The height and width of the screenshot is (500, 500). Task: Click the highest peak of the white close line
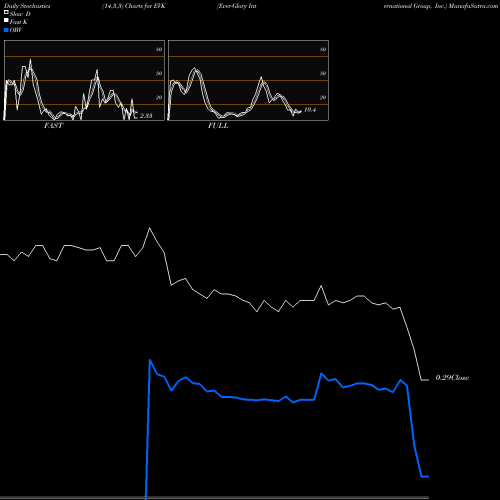tap(150, 228)
